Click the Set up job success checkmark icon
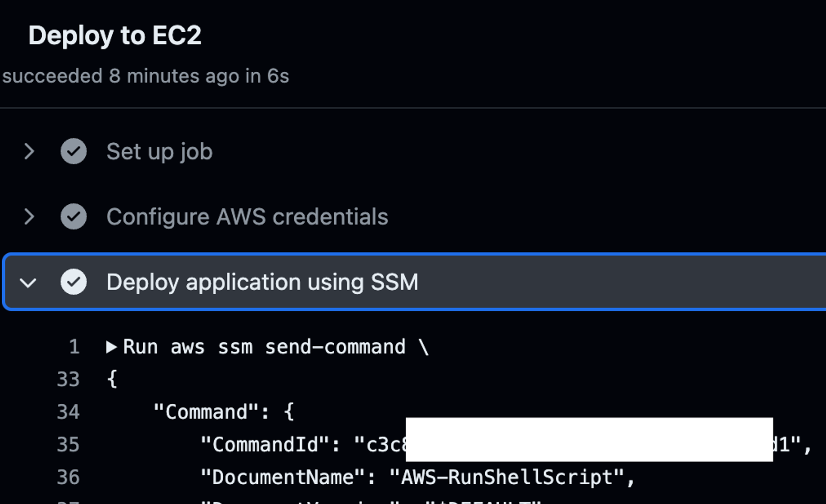This screenshot has width=826, height=504. click(x=74, y=151)
